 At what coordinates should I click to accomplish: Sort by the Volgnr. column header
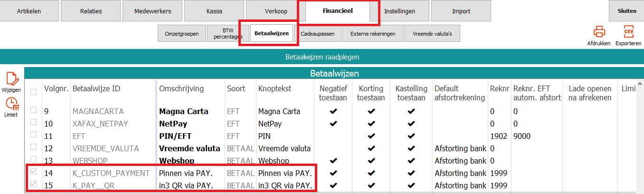coord(57,89)
